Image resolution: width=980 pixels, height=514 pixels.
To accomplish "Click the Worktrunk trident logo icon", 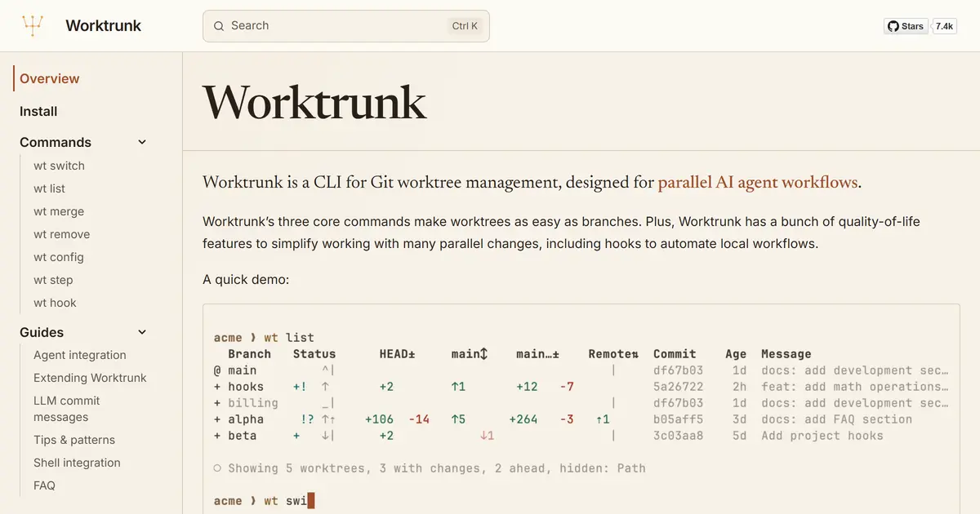I will [32, 26].
